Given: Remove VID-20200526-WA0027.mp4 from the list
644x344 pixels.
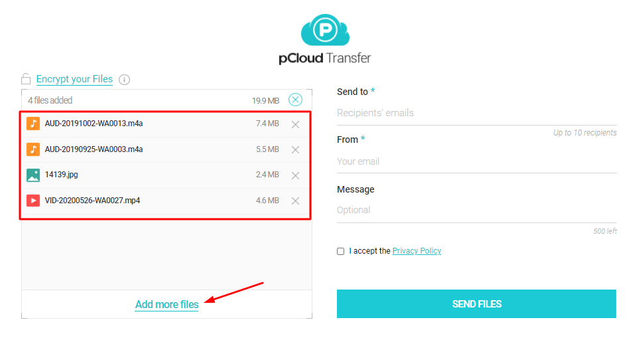Looking at the screenshot, I should (x=295, y=201).
